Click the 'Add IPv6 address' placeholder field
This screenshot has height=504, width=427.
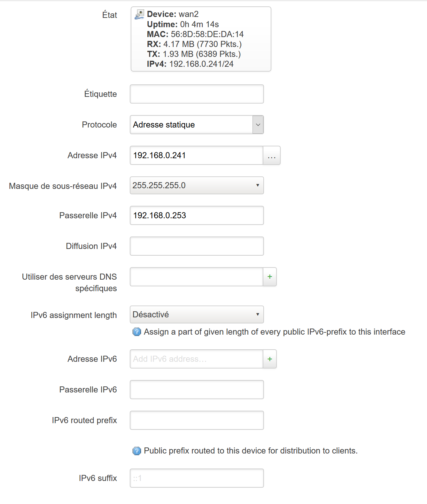[196, 359]
